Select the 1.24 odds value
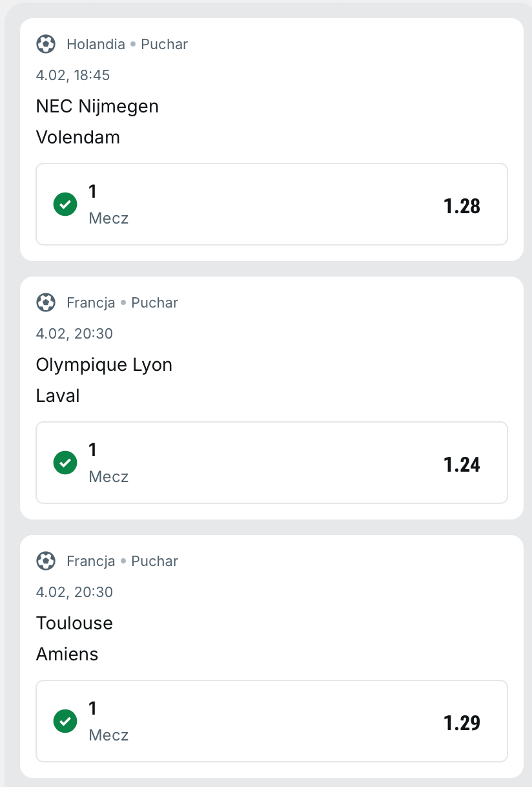This screenshot has height=787, width=532. click(462, 465)
